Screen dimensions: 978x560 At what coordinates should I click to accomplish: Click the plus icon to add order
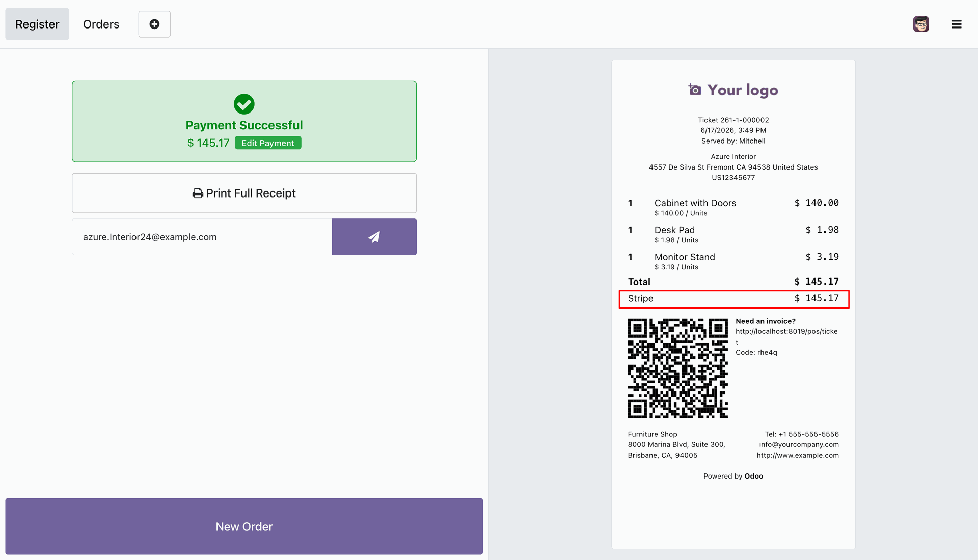click(154, 24)
